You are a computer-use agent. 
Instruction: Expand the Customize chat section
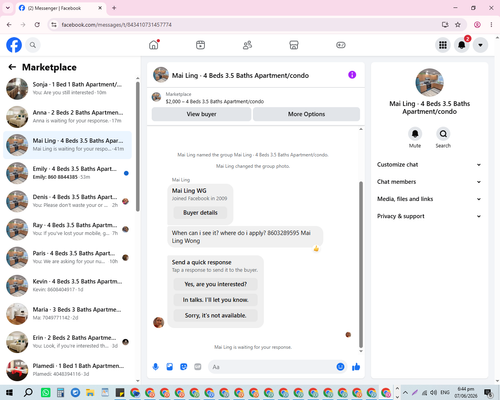coord(429,165)
